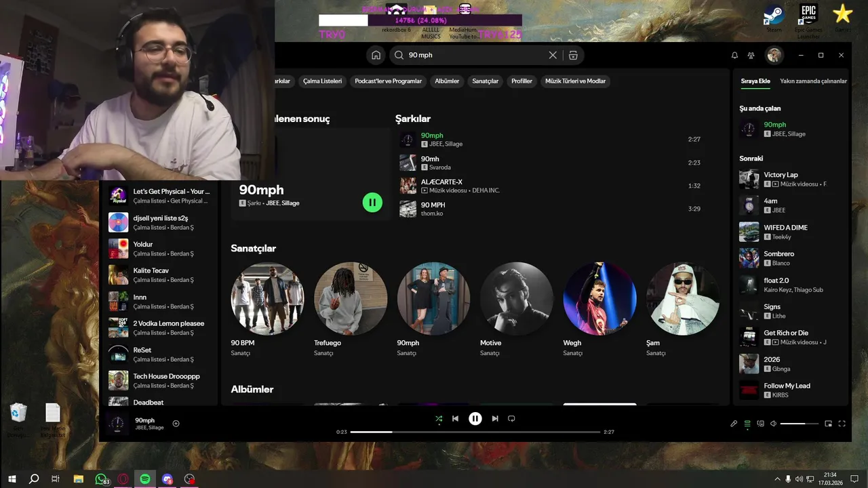The image size is (868, 488).
Task: Select the Müzik Türleri ve Modlar filter
Action: click(x=575, y=81)
